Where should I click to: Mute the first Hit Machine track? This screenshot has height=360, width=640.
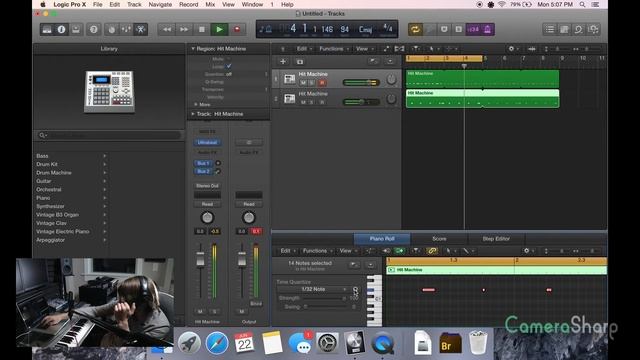(303, 83)
